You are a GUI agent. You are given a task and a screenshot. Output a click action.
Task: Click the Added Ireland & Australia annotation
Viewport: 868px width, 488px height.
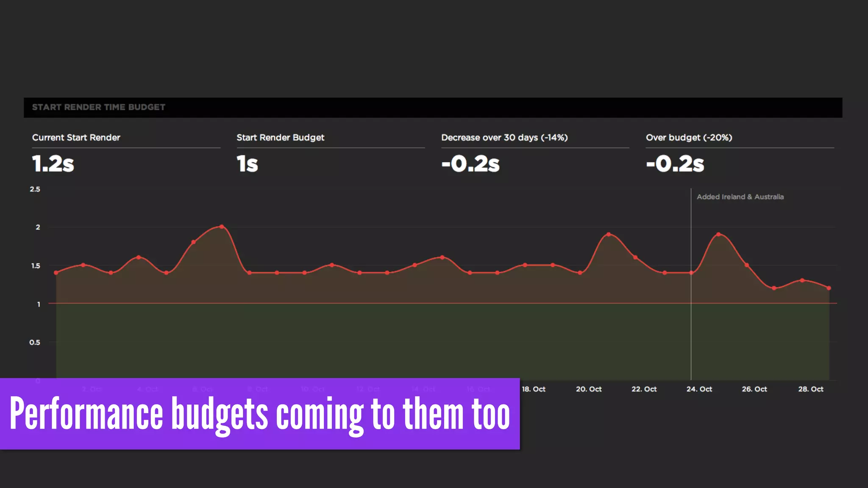[740, 197]
